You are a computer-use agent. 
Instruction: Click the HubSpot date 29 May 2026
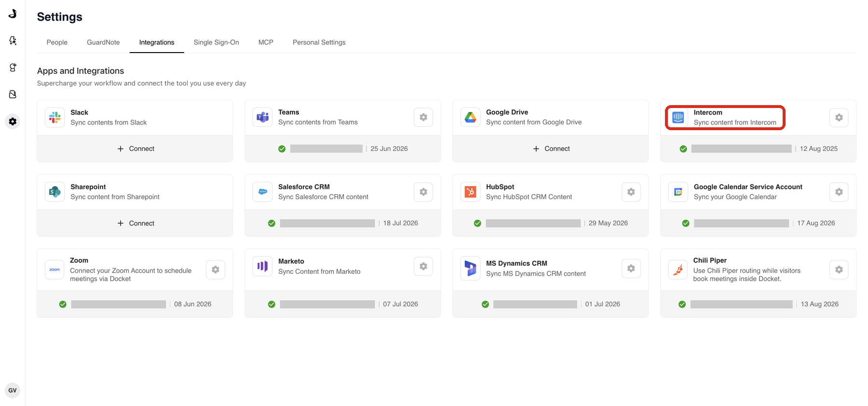pos(609,223)
